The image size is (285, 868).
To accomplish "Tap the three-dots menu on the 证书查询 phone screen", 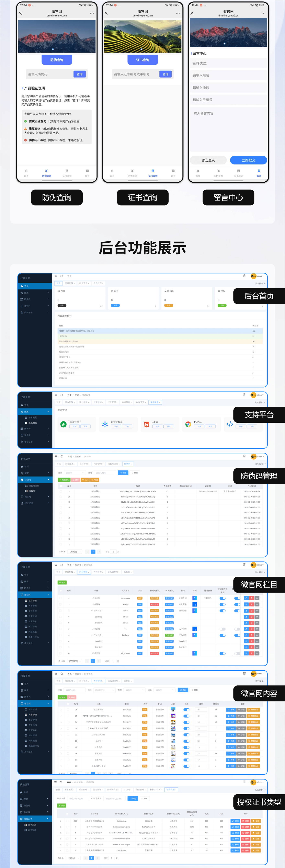I will 178,13.
